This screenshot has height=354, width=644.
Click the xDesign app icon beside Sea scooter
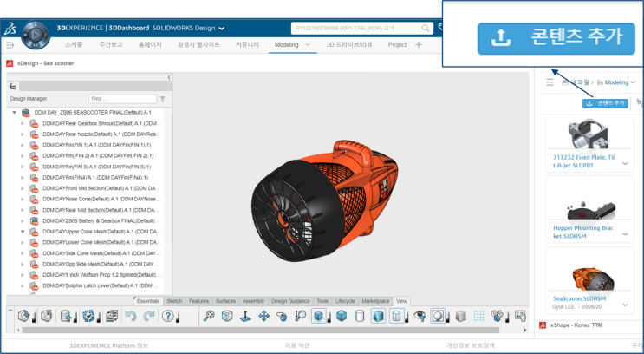10,63
